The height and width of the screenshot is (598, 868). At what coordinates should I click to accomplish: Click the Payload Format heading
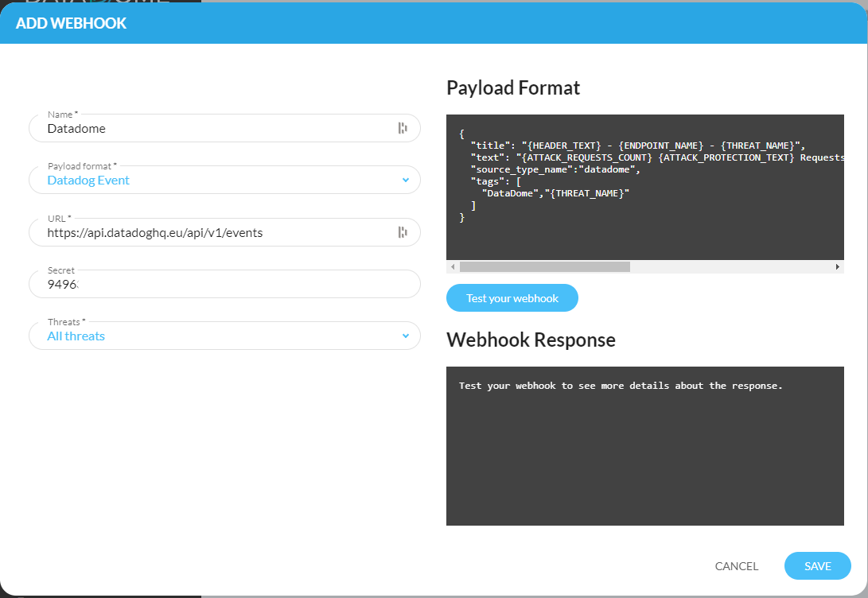tap(513, 88)
